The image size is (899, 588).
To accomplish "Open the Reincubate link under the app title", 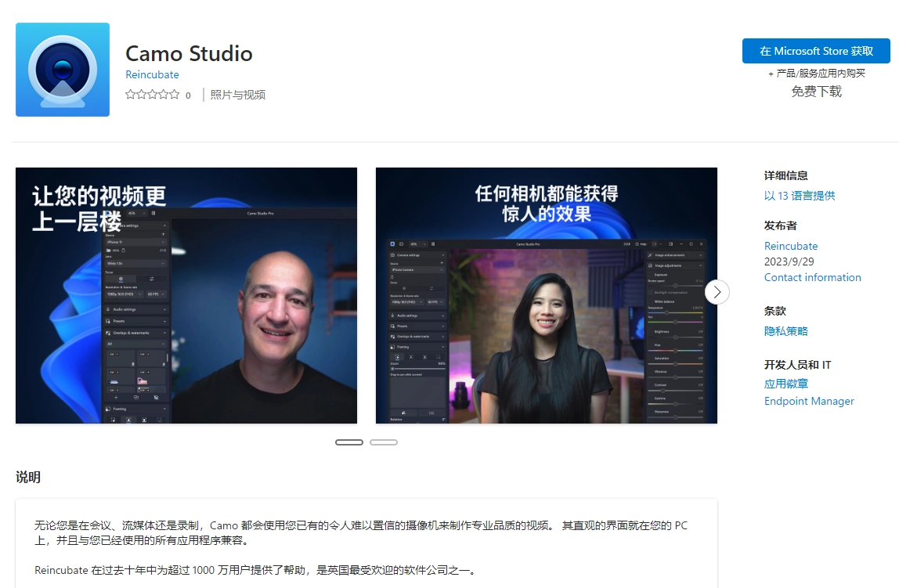I will pyautogui.click(x=152, y=74).
